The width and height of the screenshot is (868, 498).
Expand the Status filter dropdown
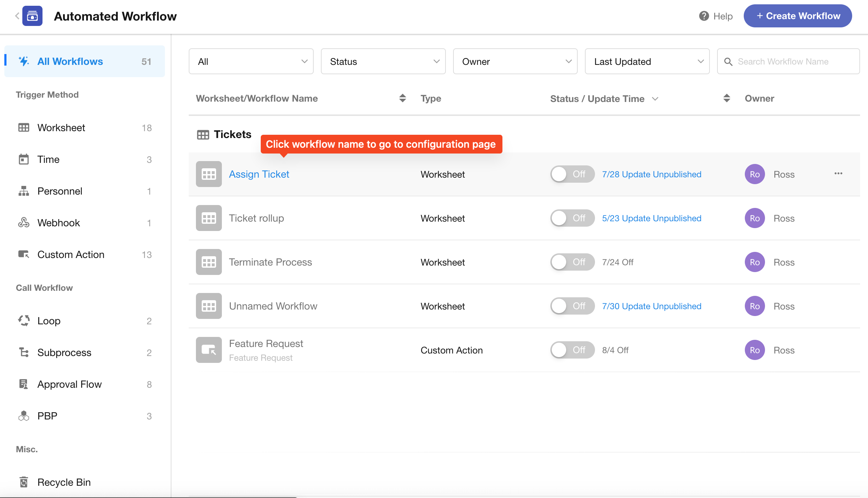pyautogui.click(x=383, y=62)
